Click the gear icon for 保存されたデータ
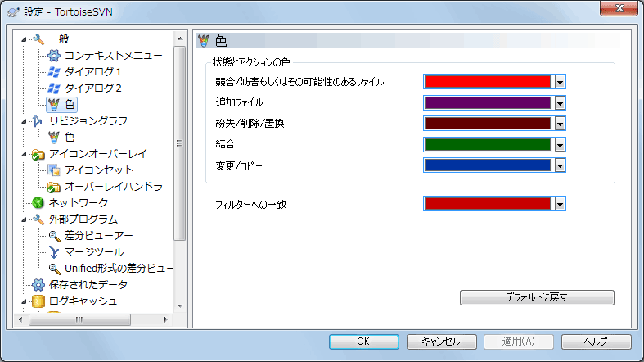This screenshot has width=644, height=362. click(x=38, y=285)
